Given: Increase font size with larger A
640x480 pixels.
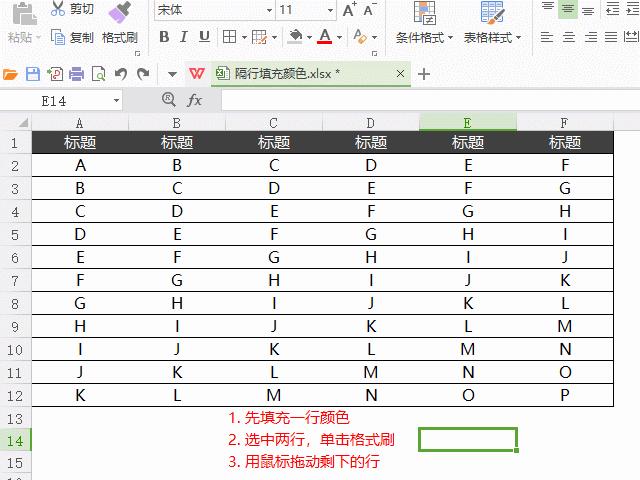Looking at the screenshot, I should coord(349,9).
